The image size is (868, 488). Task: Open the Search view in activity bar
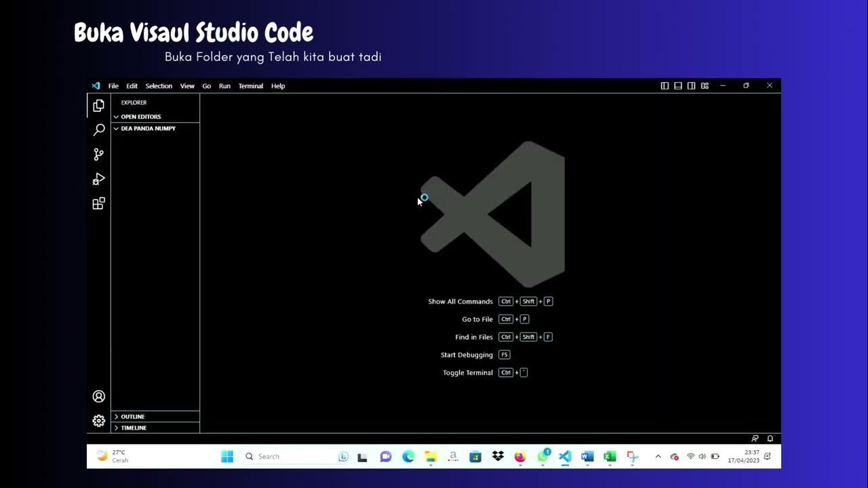[98, 130]
